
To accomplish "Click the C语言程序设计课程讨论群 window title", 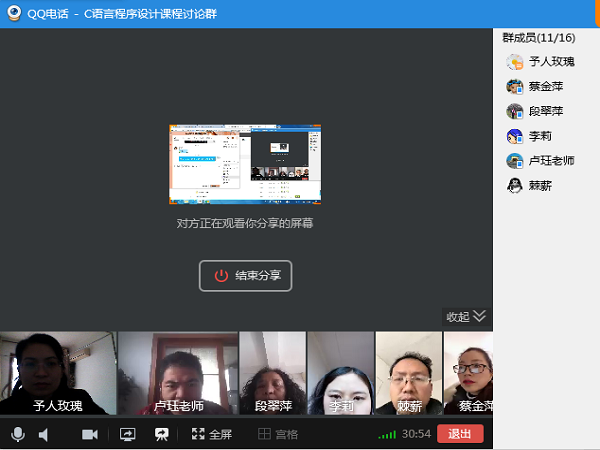I will [150, 14].
